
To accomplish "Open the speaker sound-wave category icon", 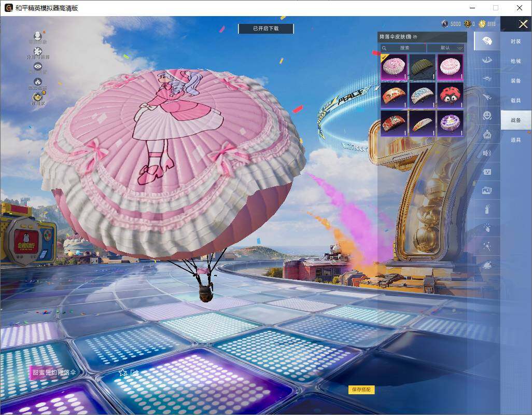I will tap(487, 153).
